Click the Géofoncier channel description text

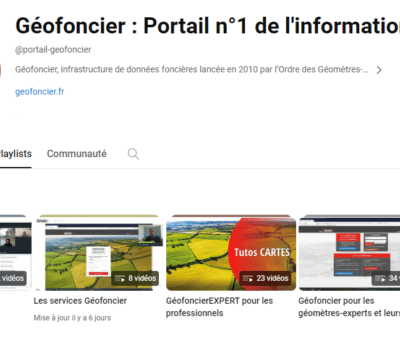(192, 69)
